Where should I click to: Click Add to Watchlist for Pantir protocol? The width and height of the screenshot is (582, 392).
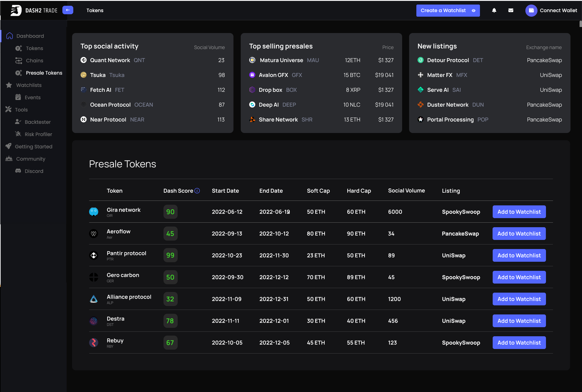519,255
